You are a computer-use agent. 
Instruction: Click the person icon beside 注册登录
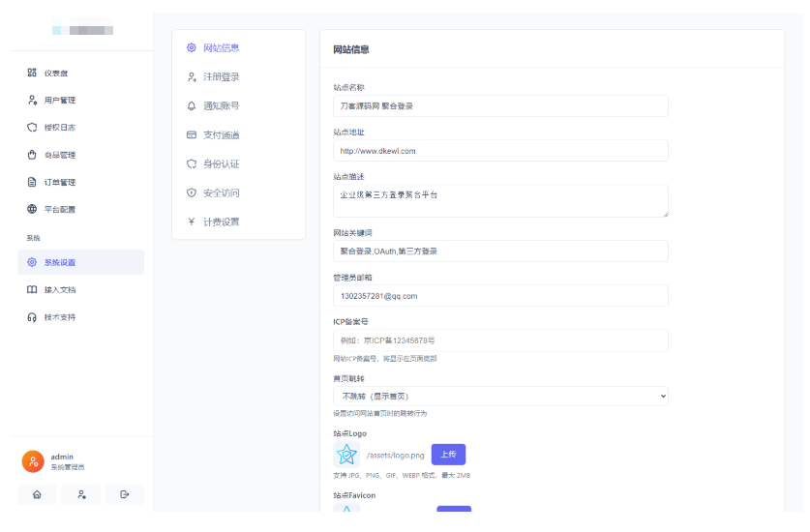tap(192, 77)
